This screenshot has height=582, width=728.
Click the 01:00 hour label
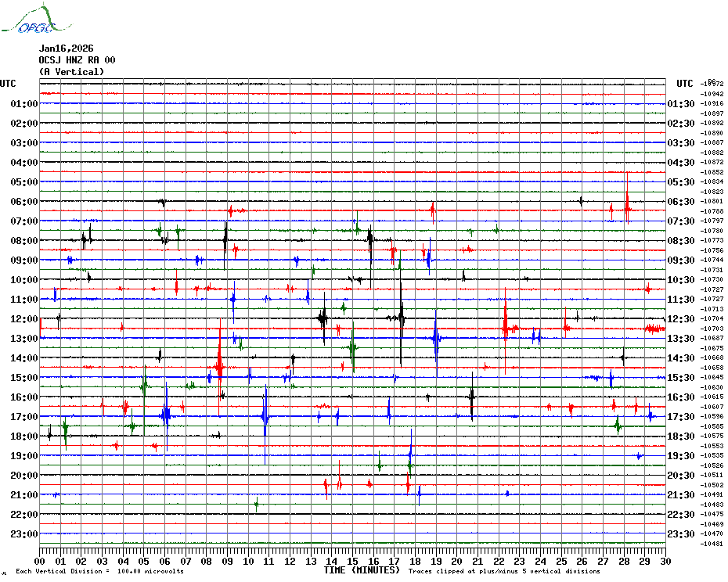(x=24, y=103)
